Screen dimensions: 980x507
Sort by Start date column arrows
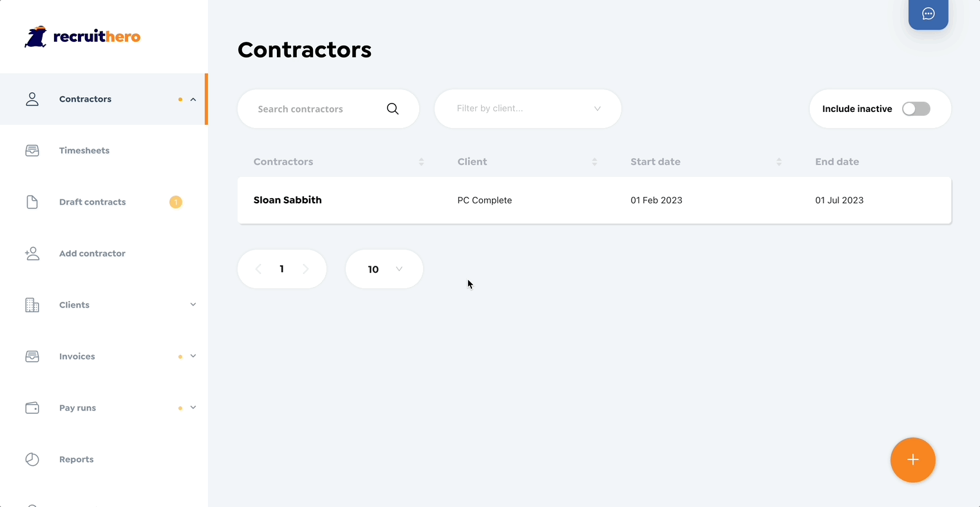(x=778, y=162)
